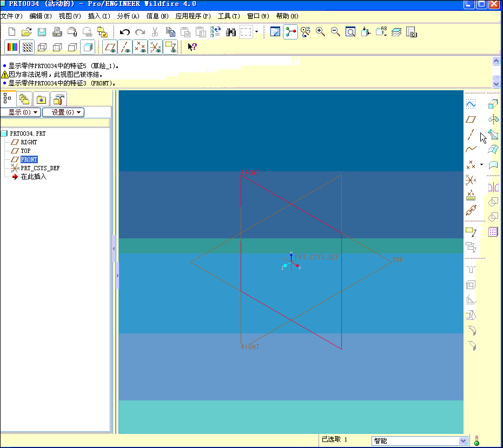
Task: Open the 编辑(E) menu
Action: tap(41, 16)
